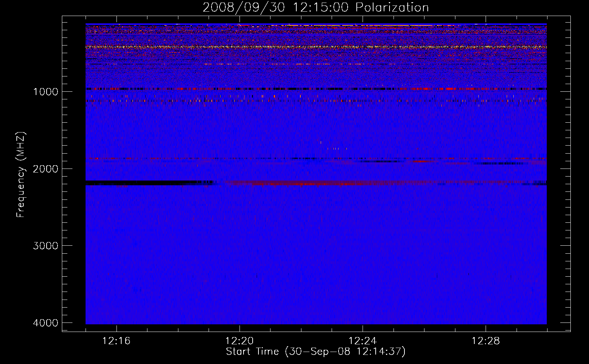Click the 12:24 time axis label
Image resolution: width=589 pixels, height=364 pixels.
(x=363, y=341)
